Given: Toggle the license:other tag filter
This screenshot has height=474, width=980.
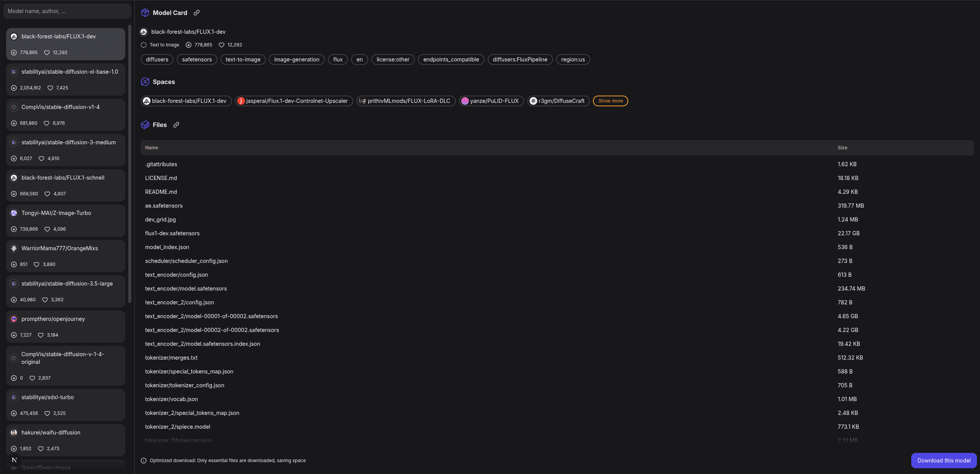Looking at the screenshot, I should 392,59.
